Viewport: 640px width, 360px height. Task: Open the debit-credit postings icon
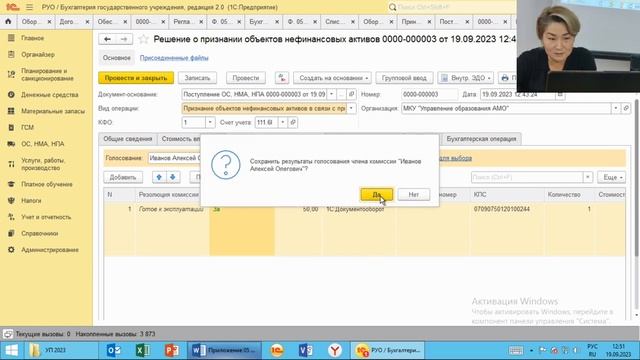[x=282, y=78]
